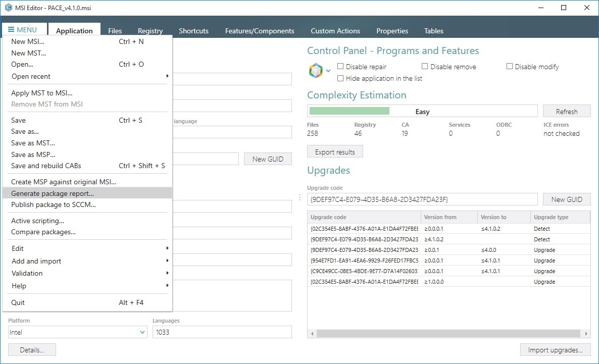Expand the Open recent submenu
Image resolution: width=599 pixels, height=364 pixels.
(x=87, y=76)
